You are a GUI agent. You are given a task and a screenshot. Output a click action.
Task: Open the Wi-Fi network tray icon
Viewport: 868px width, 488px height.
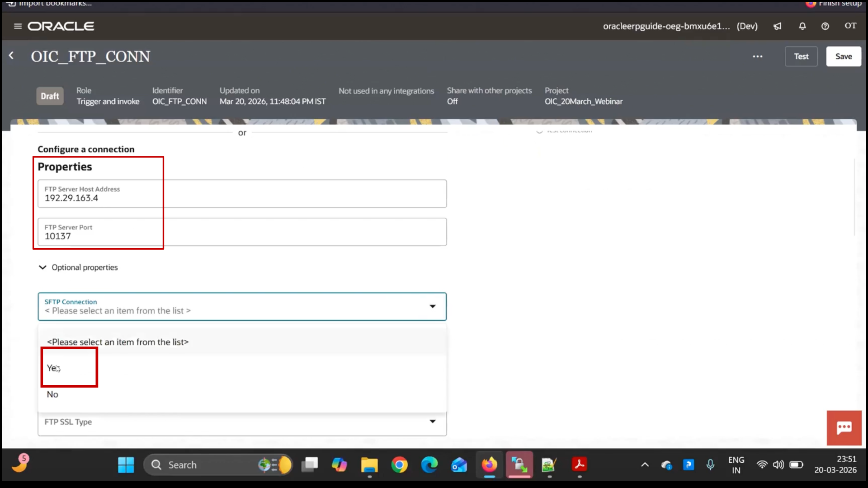762,465
